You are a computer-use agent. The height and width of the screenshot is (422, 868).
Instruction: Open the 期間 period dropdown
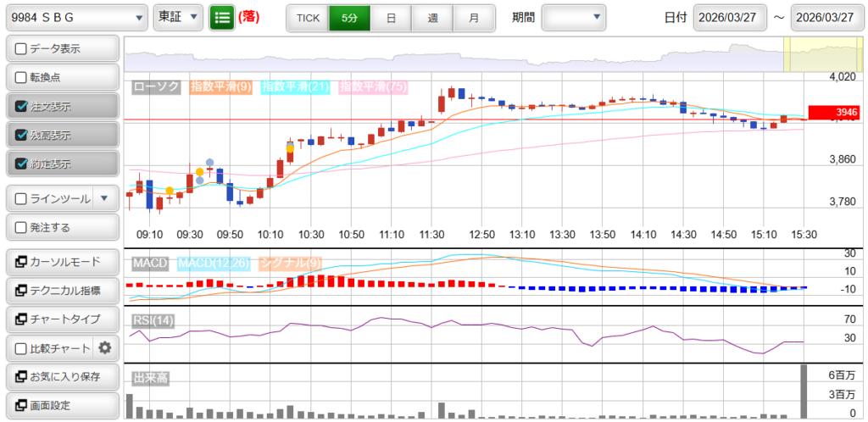574,17
